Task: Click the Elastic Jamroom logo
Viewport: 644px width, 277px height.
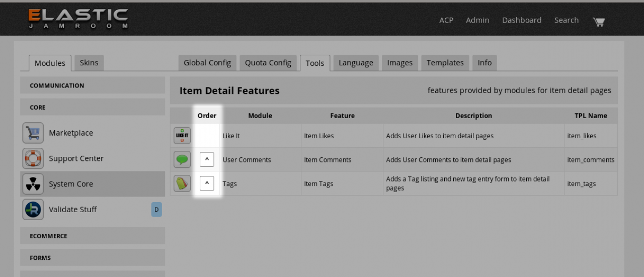Action: pos(78,19)
